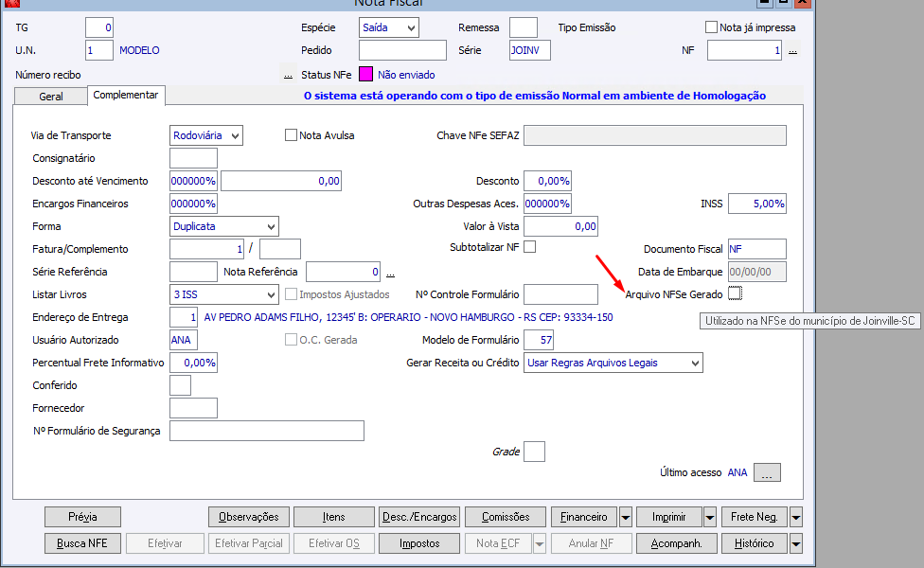Click the U.N. input field
This screenshot has width=924, height=568.
[x=99, y=50]
